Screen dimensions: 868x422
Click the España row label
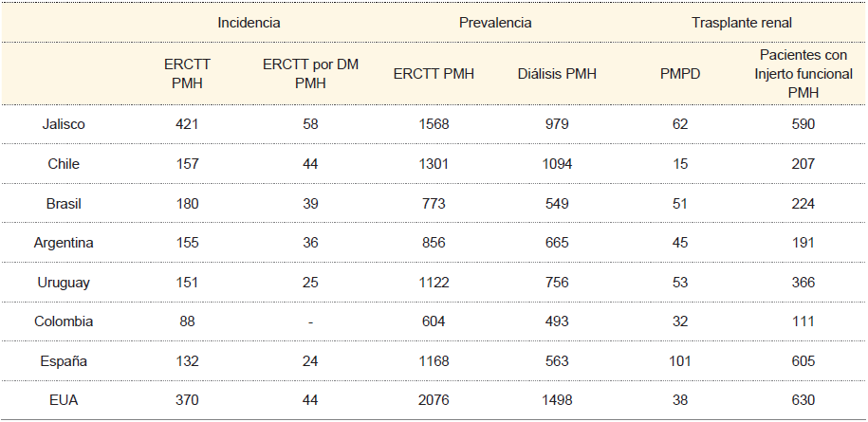(64, 361)
